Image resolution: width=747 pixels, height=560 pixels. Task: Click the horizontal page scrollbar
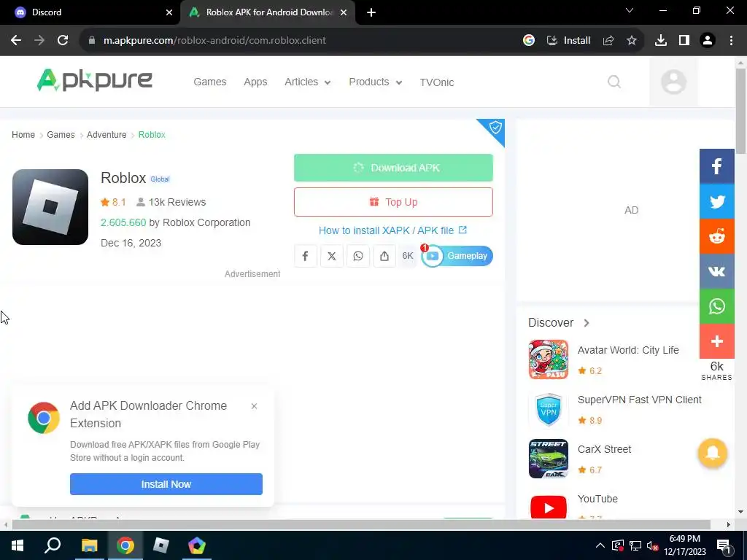(x=361, y=525)
